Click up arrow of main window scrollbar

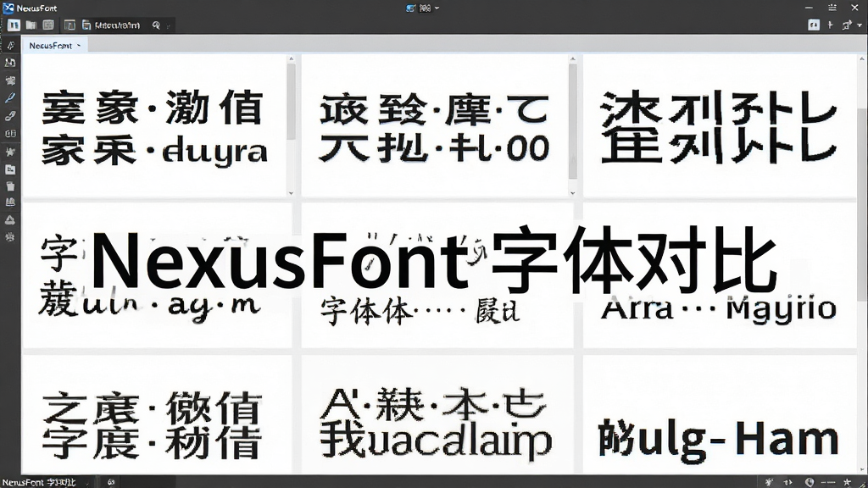(862, 58)
